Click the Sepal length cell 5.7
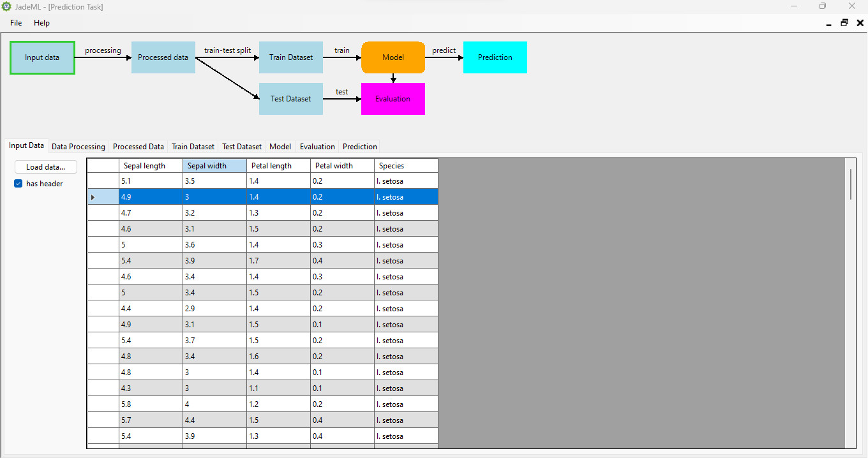 pyautogui.click(x=151, y=420)
